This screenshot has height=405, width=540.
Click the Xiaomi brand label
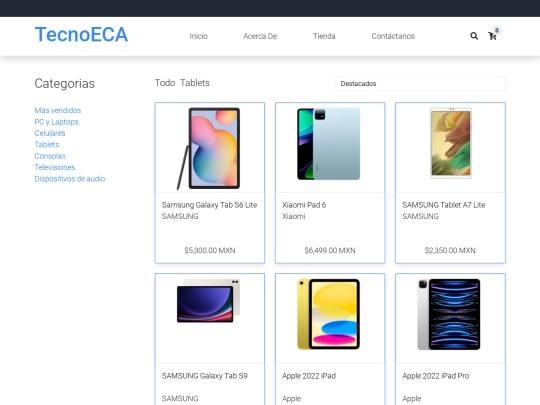click(x=293, y=216)
